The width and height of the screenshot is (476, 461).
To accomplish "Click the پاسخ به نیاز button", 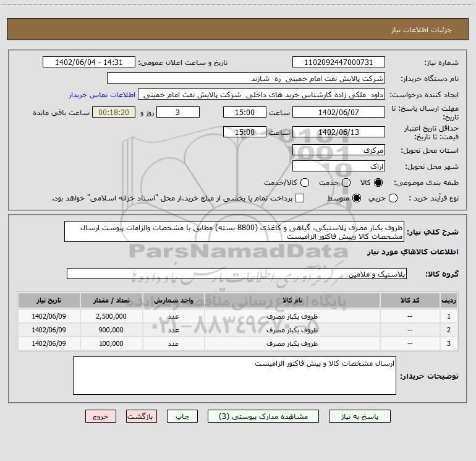I will point(360,416).
